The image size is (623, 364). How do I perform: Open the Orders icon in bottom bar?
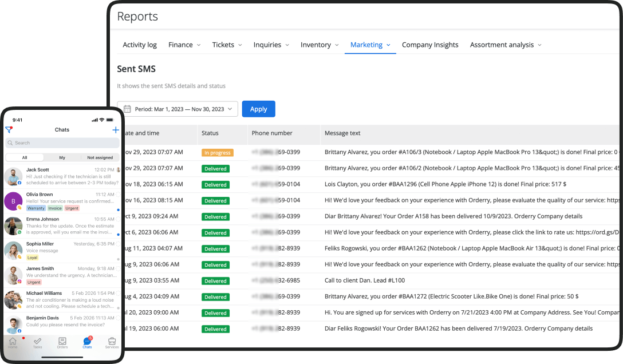[x=62, y=342]
